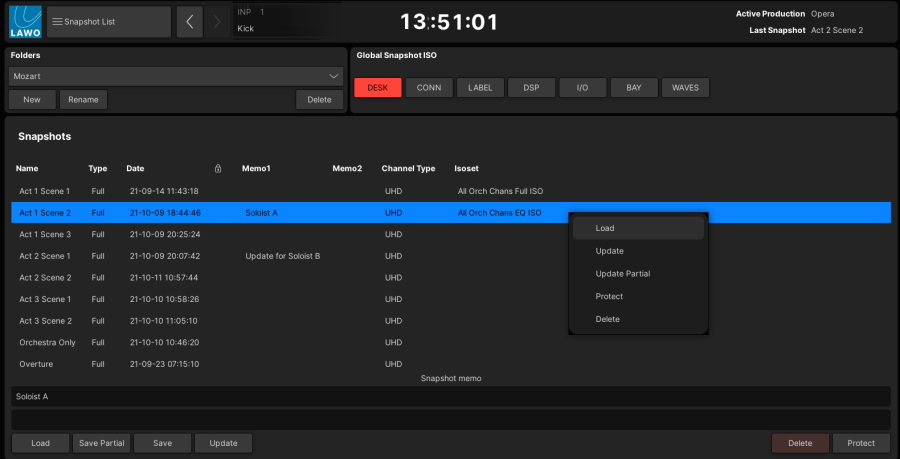The image size is (900, 459).
Task: Click the Lawo logo icon
Action: pyautogui.click(x=25, y=21)
